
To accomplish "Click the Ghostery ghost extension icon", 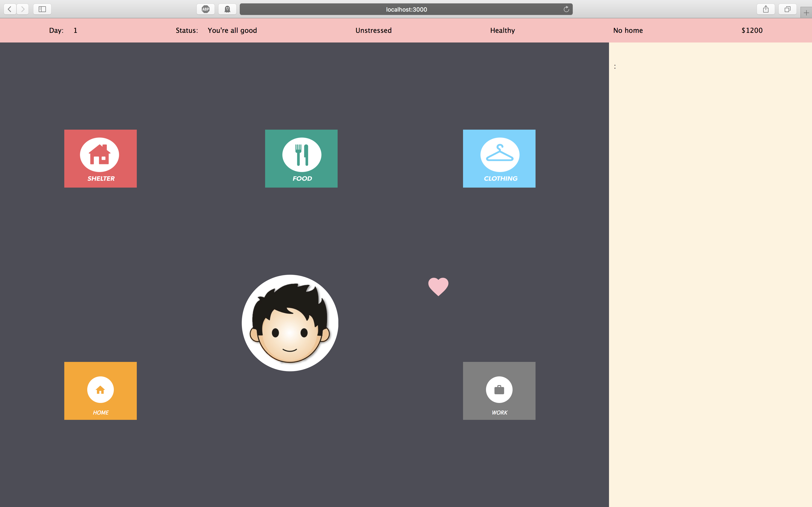I will click(x=227, y=9).
